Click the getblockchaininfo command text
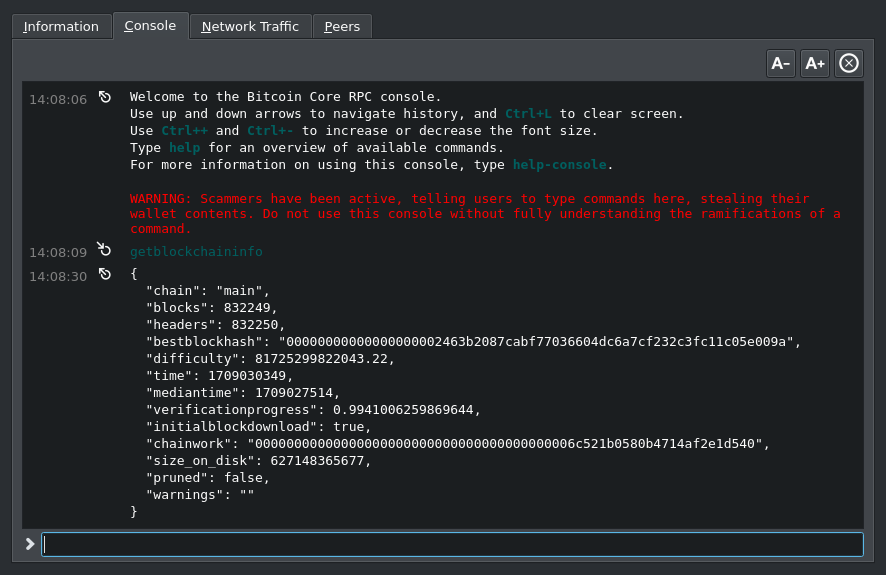Image resolution: width=886 pixels, height=575 pixels. pos(196,251)
